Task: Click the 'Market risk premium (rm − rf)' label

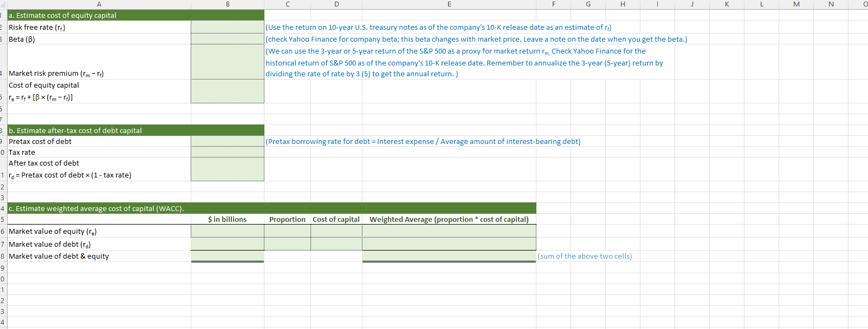Action: pyautogui.click(x=56, y=74)
